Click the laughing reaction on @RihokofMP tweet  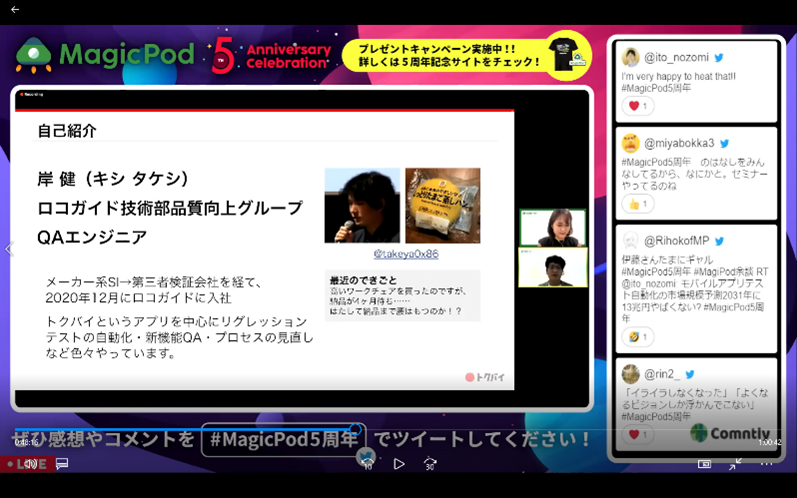(x=637, y=336)
